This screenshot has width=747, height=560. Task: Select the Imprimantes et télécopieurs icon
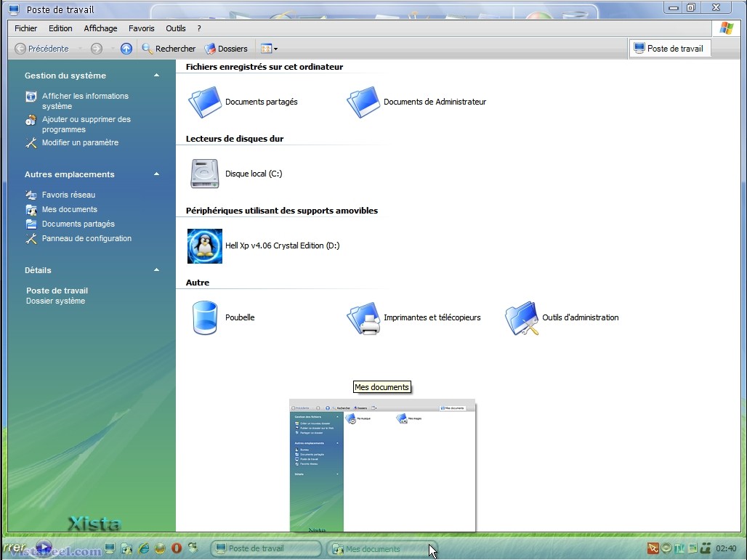(363, 318)
